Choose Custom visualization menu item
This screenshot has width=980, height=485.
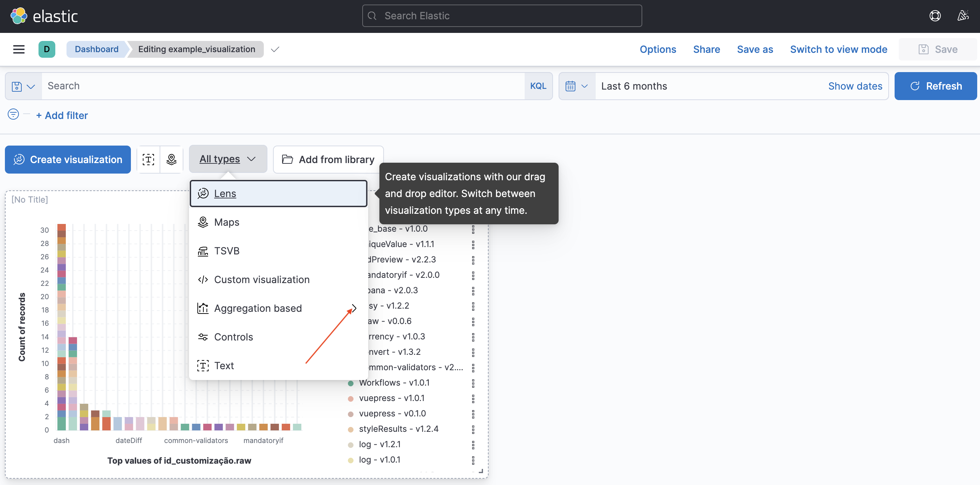[x=279, y=280]
